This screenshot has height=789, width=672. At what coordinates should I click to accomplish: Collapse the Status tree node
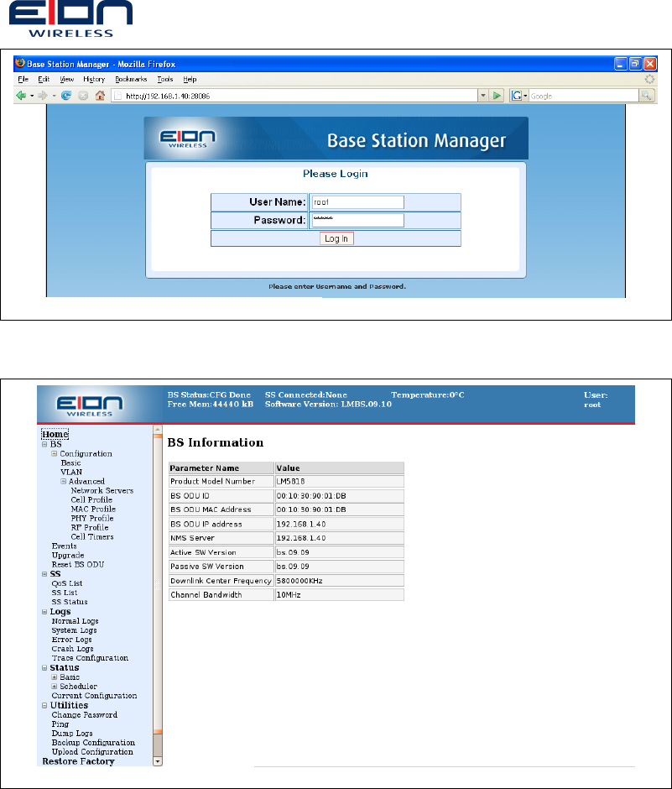[44, 668]
